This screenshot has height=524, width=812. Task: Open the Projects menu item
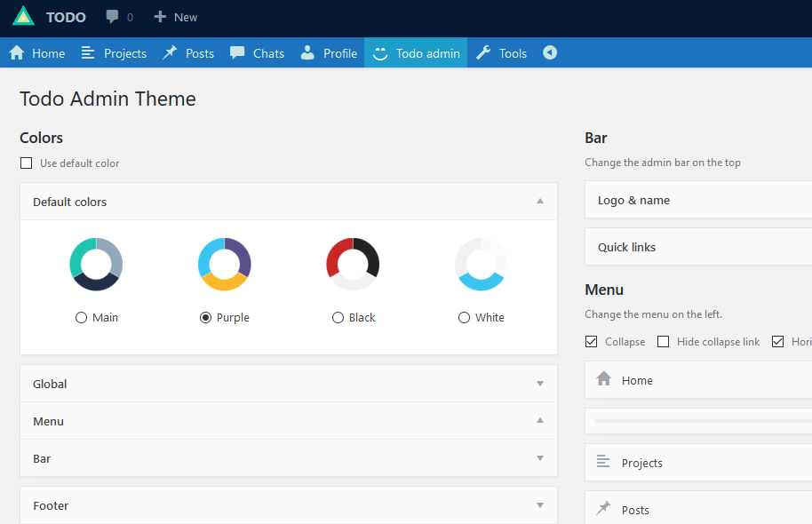114,53
